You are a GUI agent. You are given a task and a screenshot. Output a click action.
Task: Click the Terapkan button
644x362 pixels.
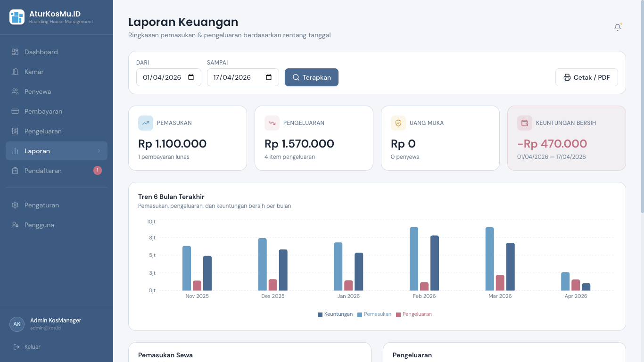click(311, 77)
